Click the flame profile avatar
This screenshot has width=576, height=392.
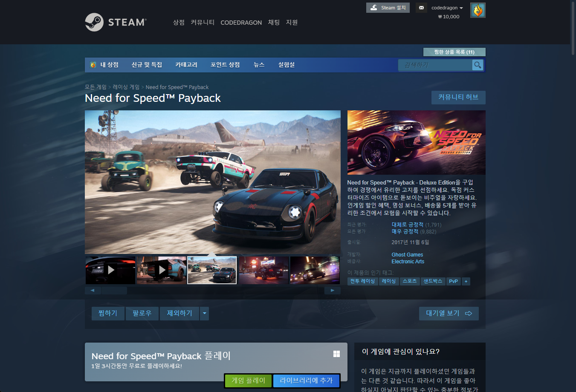[478, 10]
